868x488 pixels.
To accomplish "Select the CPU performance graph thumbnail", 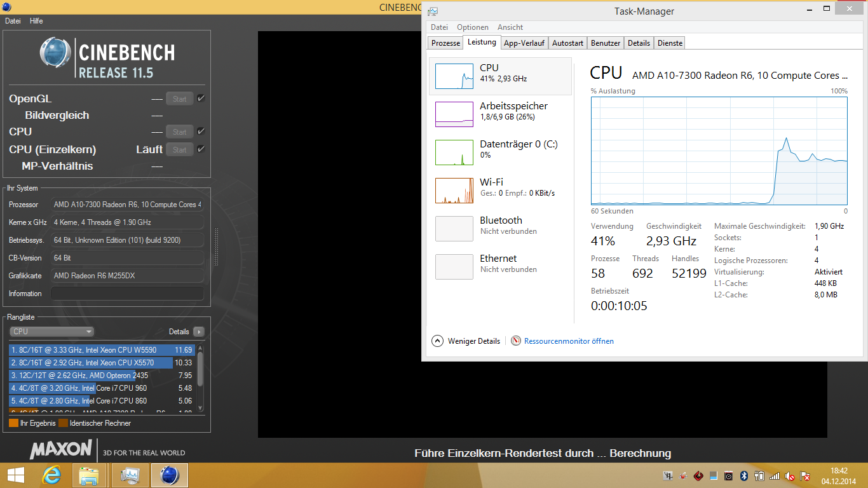I will tap(454, 76).
